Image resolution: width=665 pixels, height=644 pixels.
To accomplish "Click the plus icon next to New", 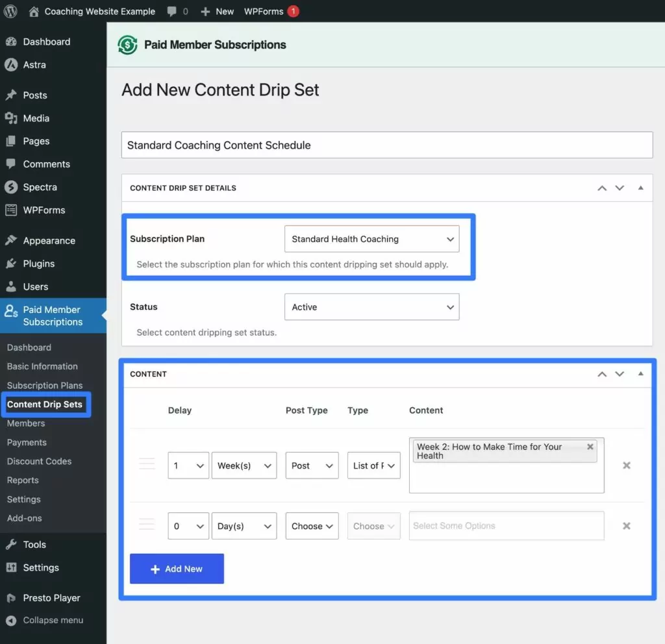I will (205, 12).
